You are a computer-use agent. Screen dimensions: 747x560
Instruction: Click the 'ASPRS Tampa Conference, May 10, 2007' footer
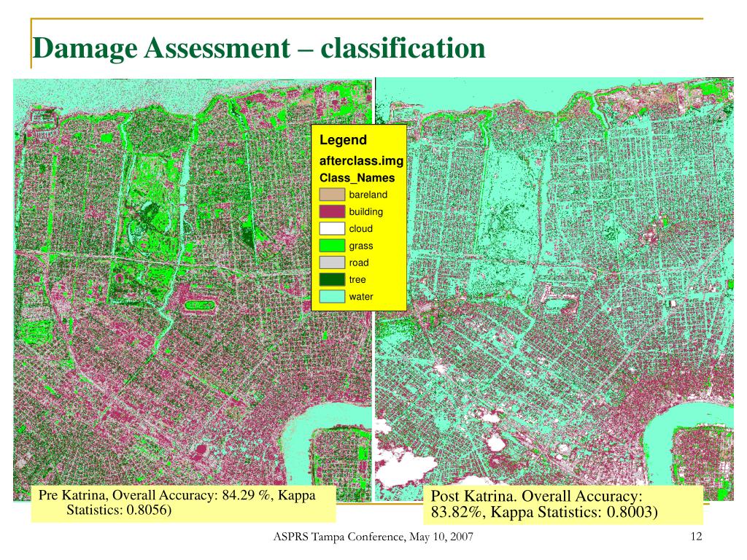[373, 537]
